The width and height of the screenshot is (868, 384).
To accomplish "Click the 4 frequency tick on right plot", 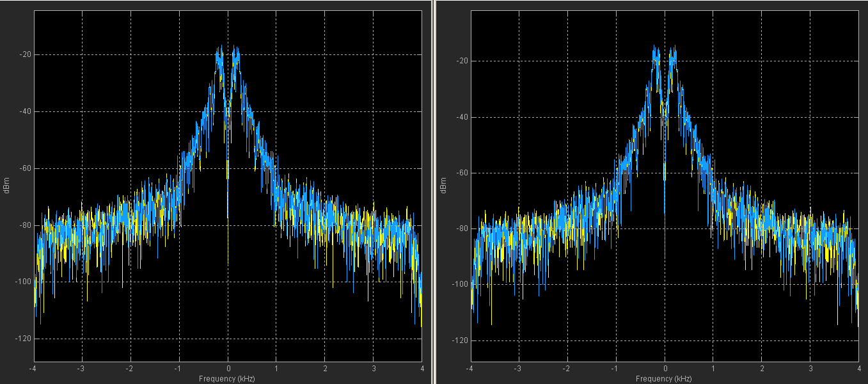I will pos(858,369).
